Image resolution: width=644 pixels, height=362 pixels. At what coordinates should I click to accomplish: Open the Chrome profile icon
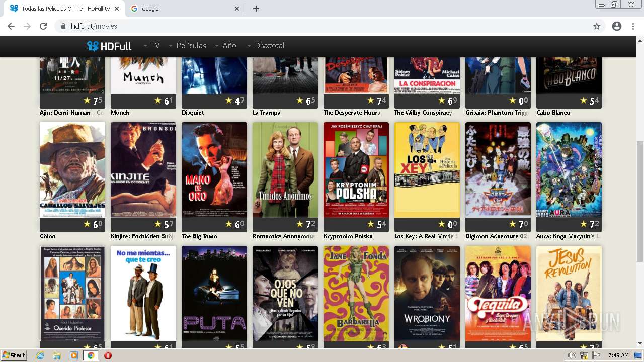pos(617,26)
